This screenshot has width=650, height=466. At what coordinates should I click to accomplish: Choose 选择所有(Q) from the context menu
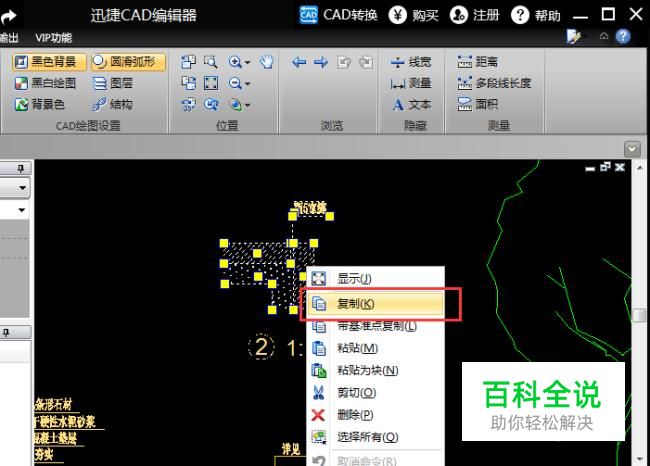pyautogui.click(x=376, y=437)
